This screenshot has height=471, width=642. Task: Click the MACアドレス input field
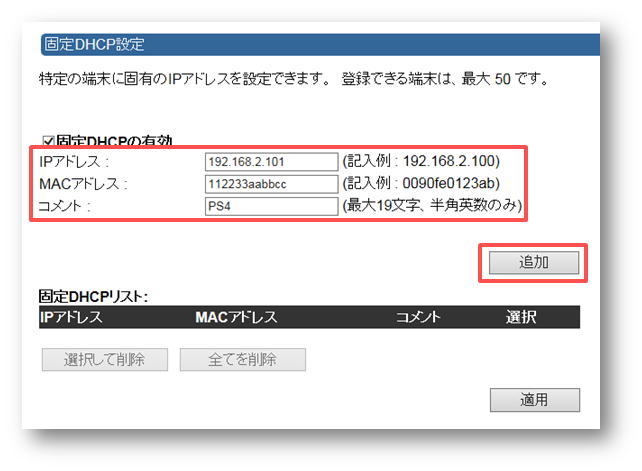point(271,184)
